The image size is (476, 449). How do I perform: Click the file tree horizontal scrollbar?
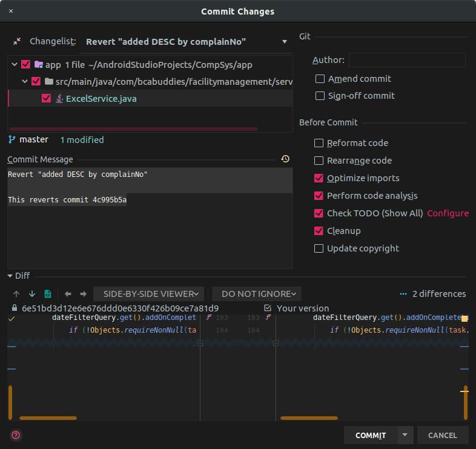(134, 129)
